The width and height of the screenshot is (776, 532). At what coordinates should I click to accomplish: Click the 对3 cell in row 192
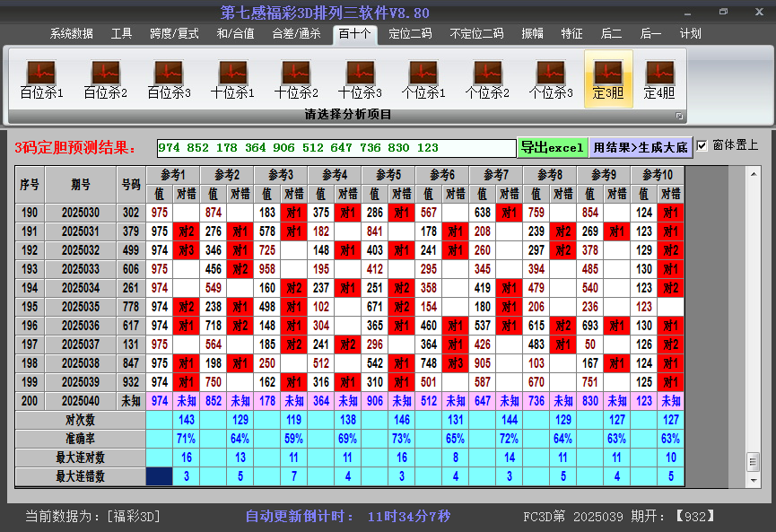click(186, 250)
